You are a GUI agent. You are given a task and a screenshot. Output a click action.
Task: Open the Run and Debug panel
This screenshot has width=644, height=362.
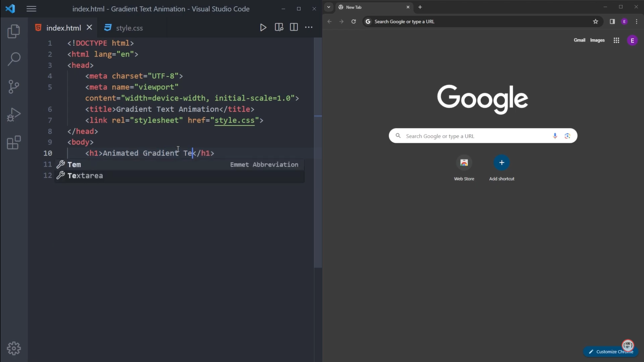click(13, 114)
